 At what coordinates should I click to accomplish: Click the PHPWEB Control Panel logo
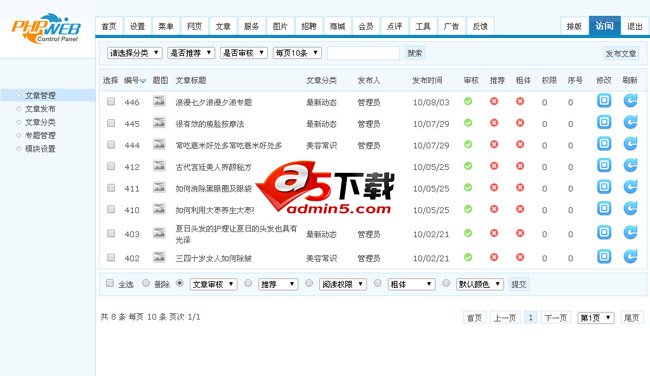coord(46,29)
